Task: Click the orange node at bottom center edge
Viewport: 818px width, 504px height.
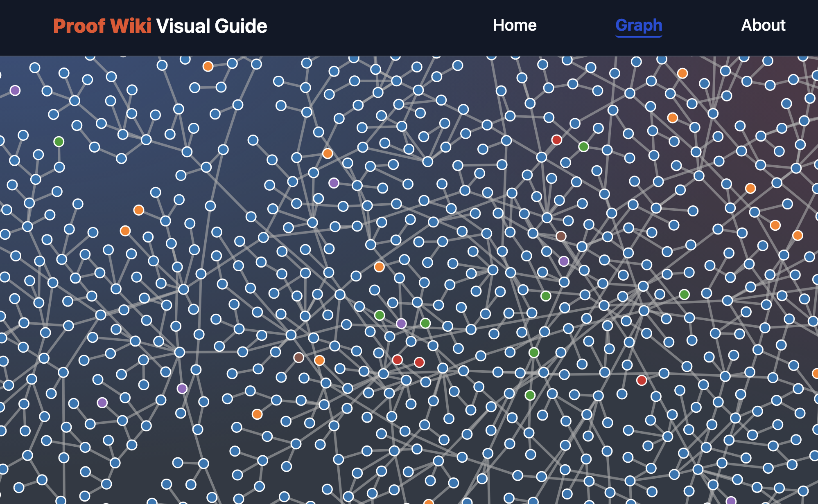Action: 428,502
